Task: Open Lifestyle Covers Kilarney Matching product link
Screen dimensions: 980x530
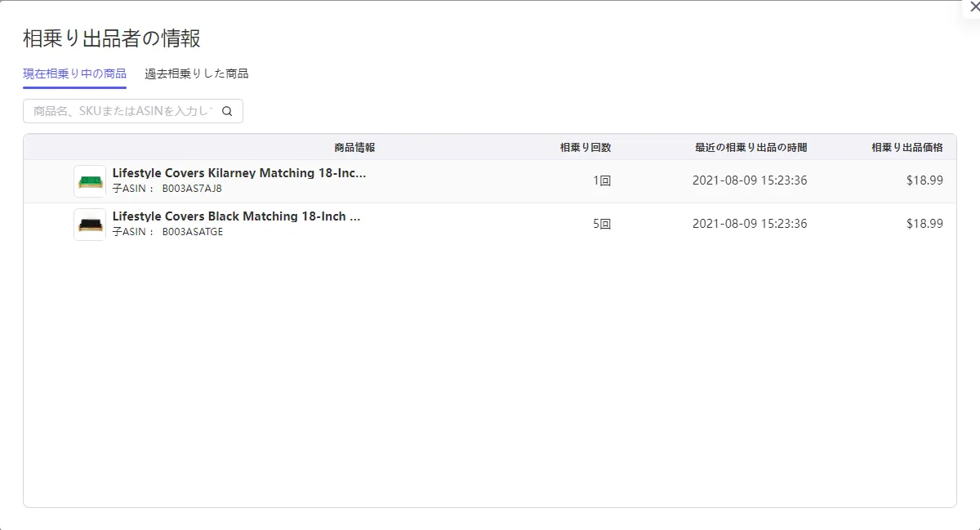Action: tap(239, 173)
